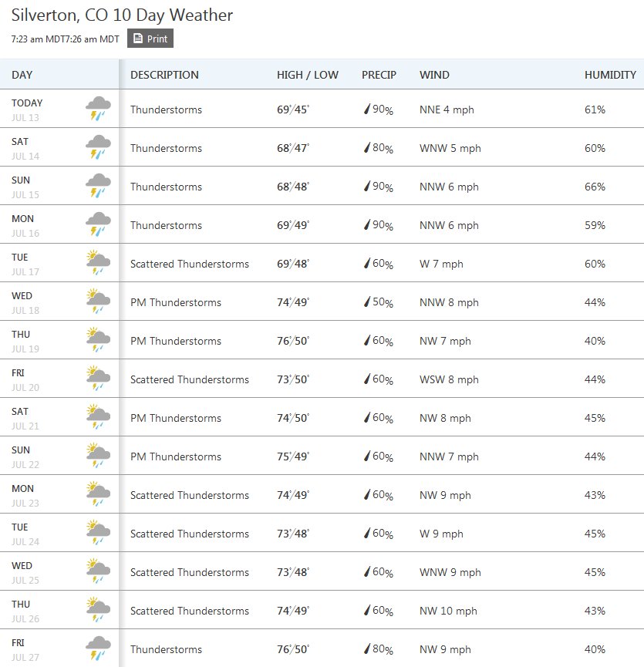The height and width of the screenshot is (667, 644).
Task: Click the weather icon for Sat Jul 21
Action: (98, 417)
